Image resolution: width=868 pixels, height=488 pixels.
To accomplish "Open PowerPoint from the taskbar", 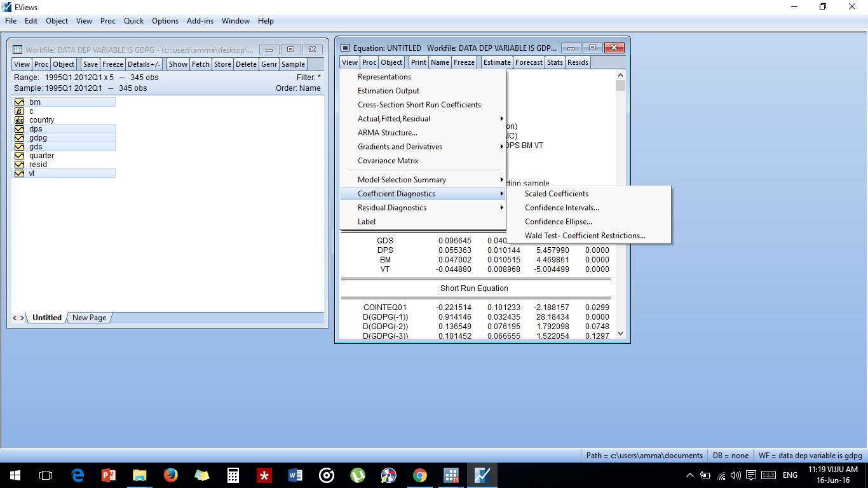I will click(109, 475).
